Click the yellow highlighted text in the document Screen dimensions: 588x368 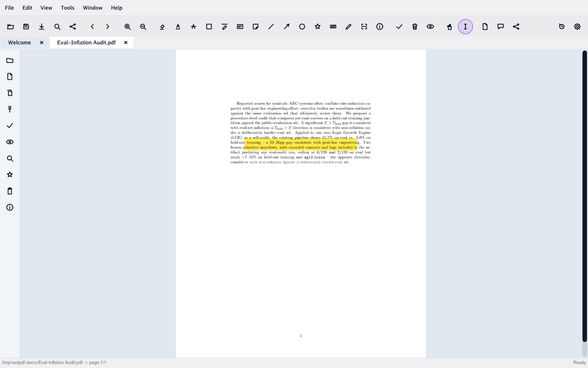coord(302,145)
